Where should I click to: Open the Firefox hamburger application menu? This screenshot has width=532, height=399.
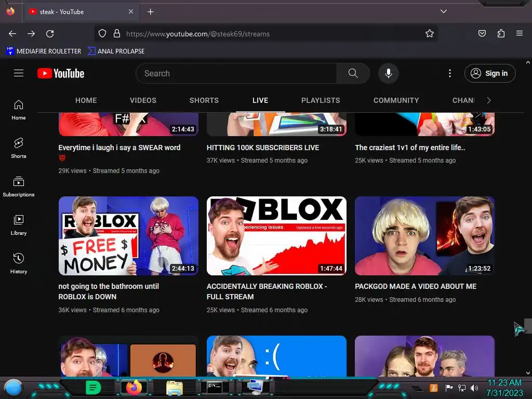point(520,33)
